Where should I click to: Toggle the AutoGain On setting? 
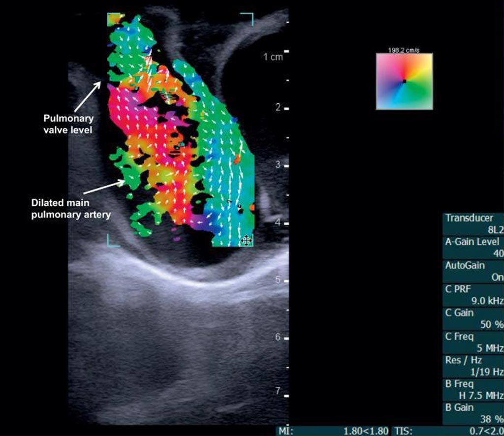click(x=473, y=271)
